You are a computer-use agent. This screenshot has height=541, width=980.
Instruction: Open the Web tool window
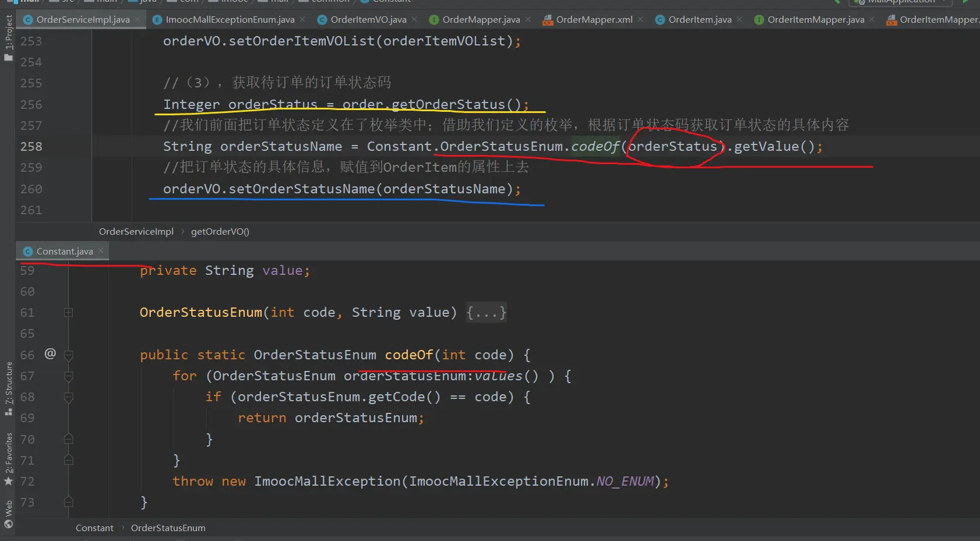(x=8, y=514)
